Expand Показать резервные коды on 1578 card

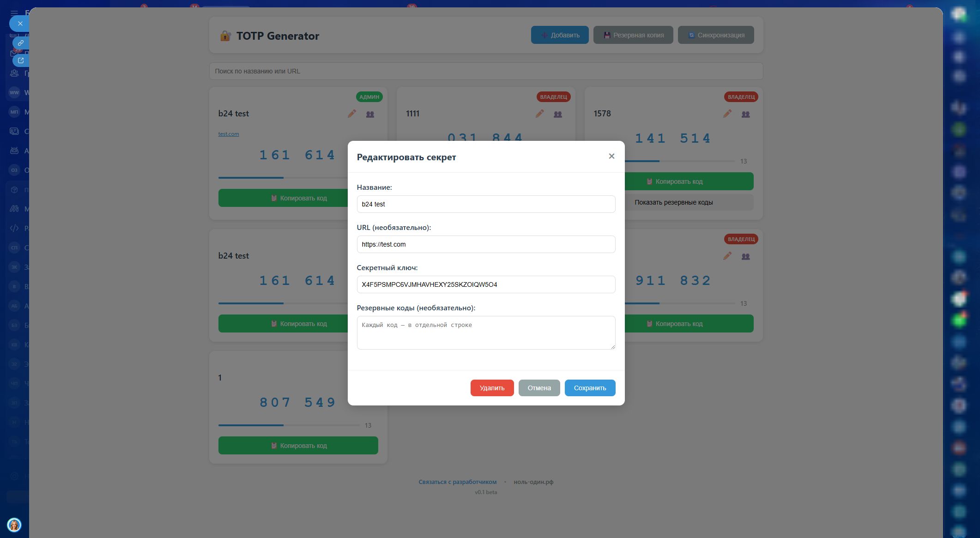pyautogui.click(x=673, y=202)
